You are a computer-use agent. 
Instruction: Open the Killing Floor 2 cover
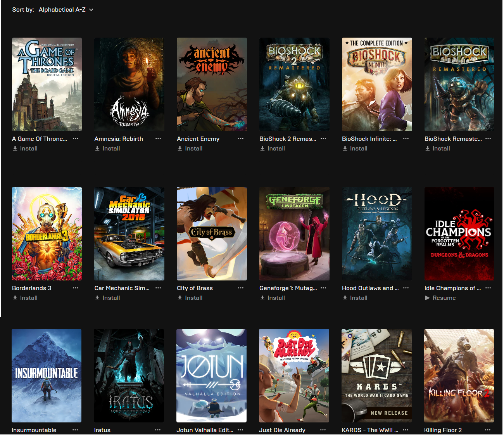coord(459,375)
